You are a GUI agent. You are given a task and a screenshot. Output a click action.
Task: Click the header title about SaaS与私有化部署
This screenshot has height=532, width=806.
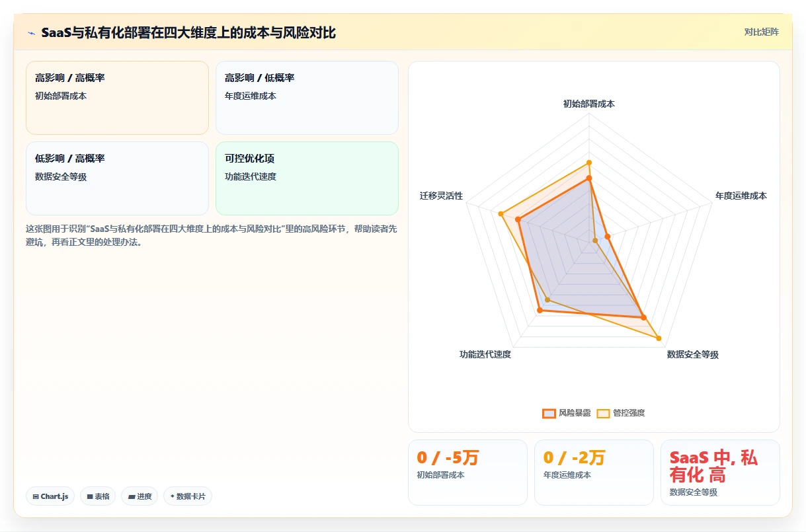tap(188, 32)
